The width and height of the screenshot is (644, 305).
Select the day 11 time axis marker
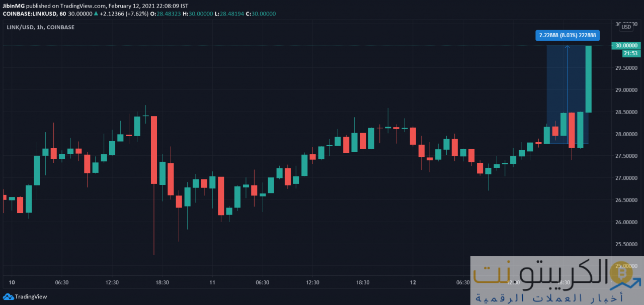[212, 283]
